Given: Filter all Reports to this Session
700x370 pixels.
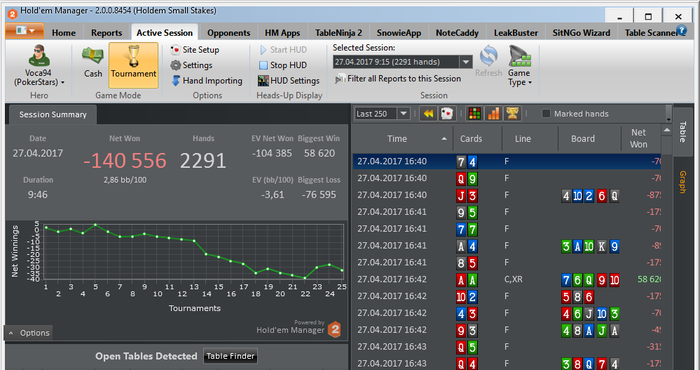Looking at the screenshot, I should pyautogui.click(x=398, y=79).
